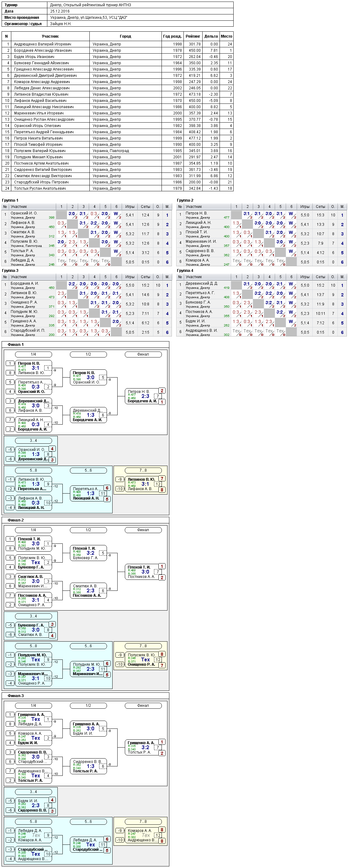Select the Группа-4 heading
350x868 pixels.
click(x=185, y=271)
